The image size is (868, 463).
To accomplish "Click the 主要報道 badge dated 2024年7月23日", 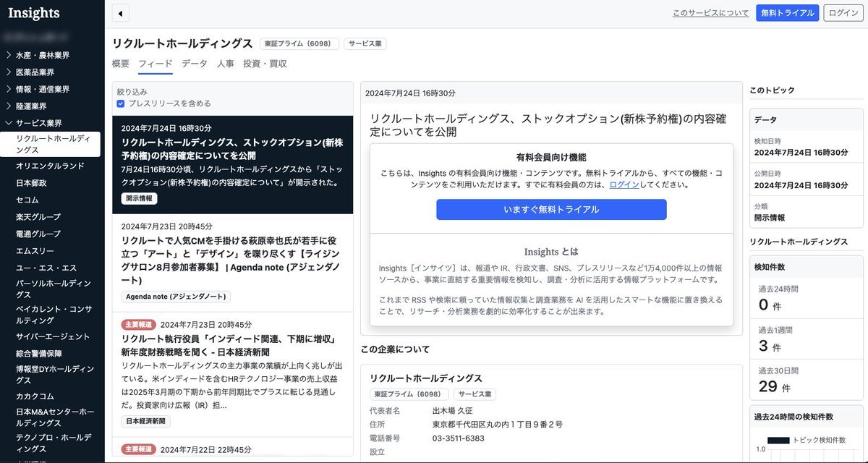I will (x=138, y=324).
